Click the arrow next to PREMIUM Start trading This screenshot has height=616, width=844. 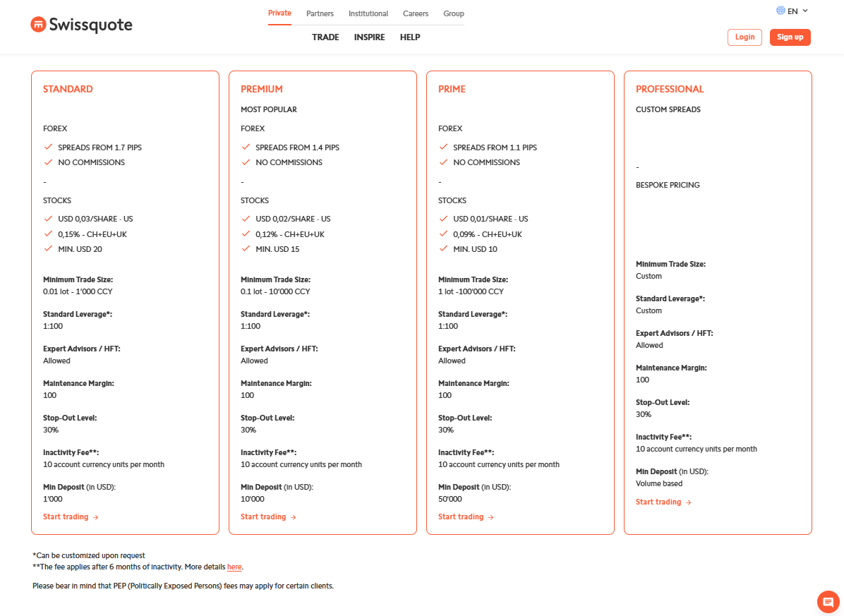pyautogui.click(x=294, y=517)
